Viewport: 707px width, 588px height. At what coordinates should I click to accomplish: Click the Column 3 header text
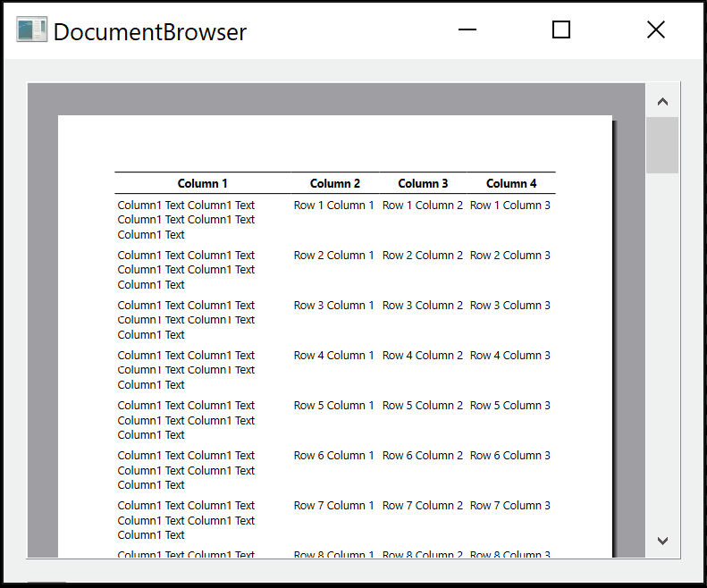click(x=423, y=183)
